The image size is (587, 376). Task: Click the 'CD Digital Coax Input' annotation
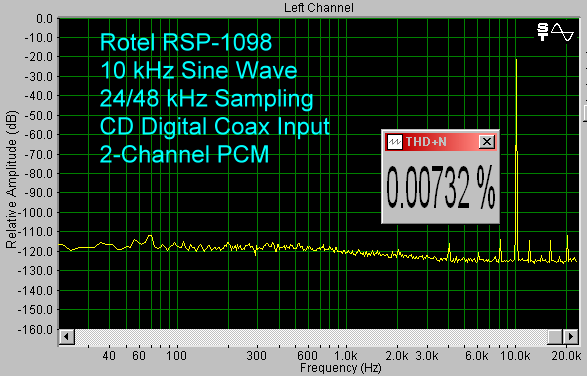(215, 127)
